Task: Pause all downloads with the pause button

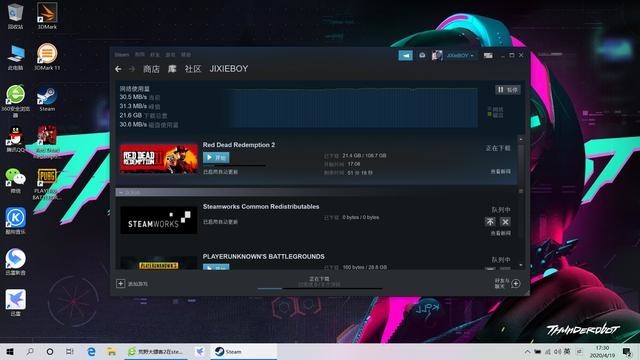Action: [508, 90]
